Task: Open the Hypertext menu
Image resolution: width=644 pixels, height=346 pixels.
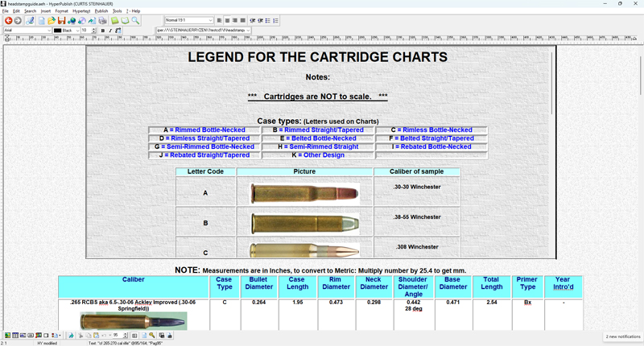Action: pos(81,11)
